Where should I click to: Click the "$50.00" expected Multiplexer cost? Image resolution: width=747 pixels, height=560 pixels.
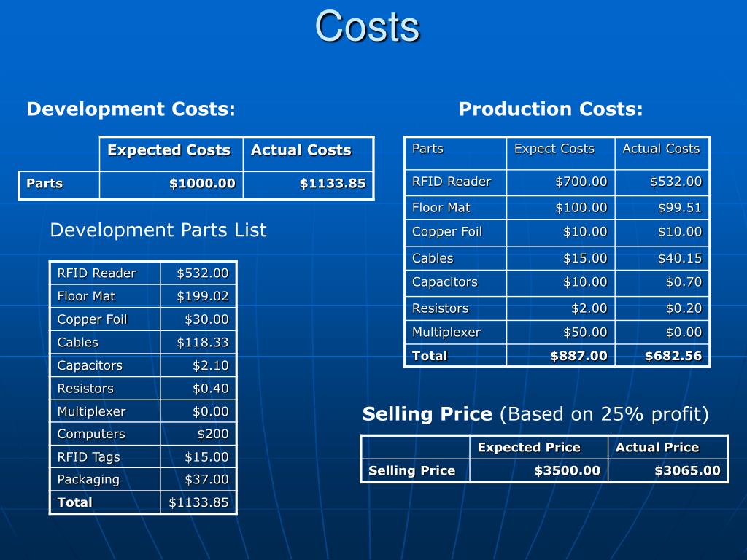coord(585,332)
